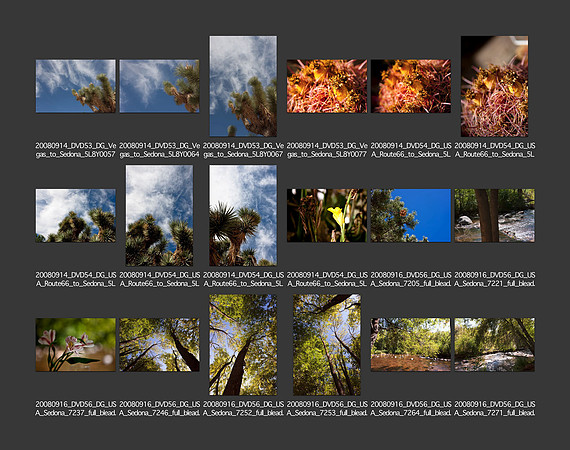The image size is (570, 450).
Task: Select the caption A_Sedona_7253_full_bleed
Action: click(327, 409)
